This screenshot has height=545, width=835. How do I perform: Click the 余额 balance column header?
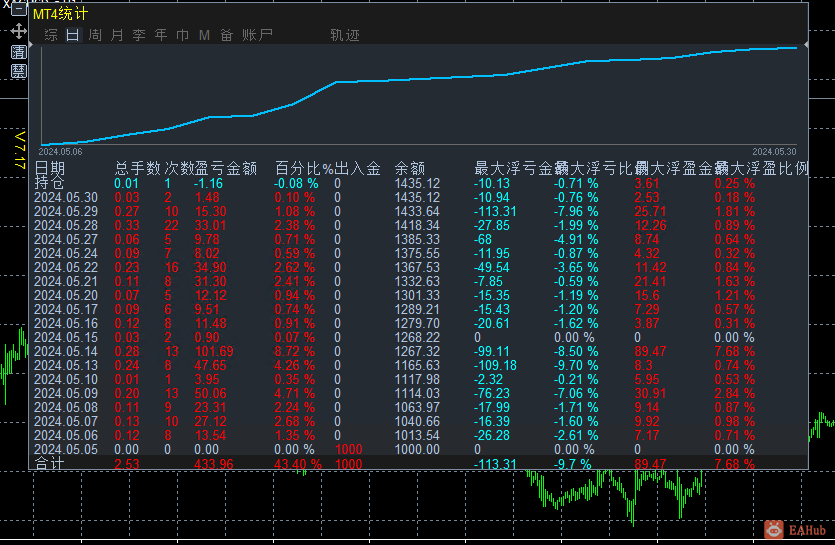click(410, 168)
